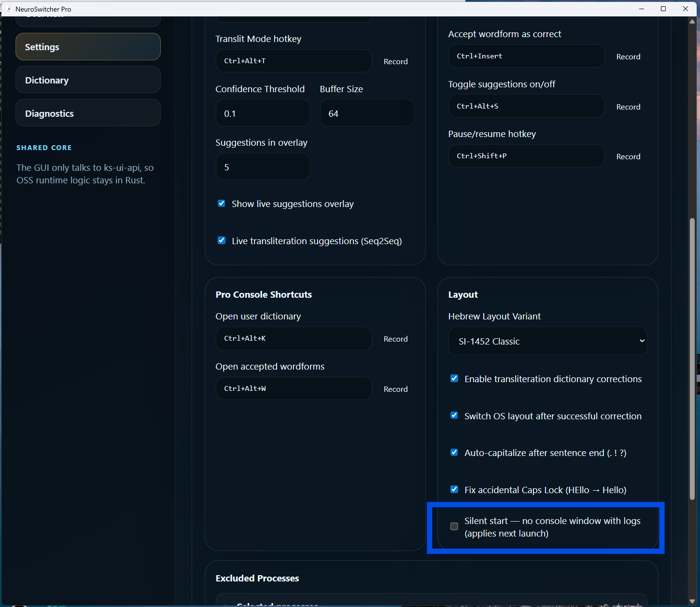Click Record for Open user dictionary
This screenshot has width=700, height=607.
[x=395, y=339]
